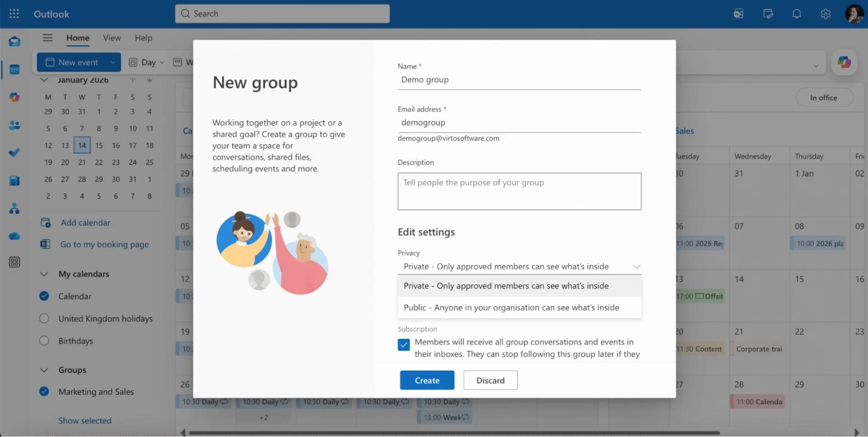The width and height of the screenshot is (868, 437).
Task: Open the notifications bell
Action: click(796, 14)
